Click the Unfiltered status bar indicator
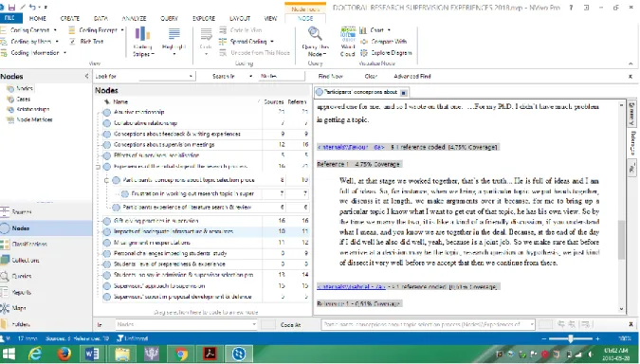Viewport: 640px width, 364px height. (x=133, y=338)
